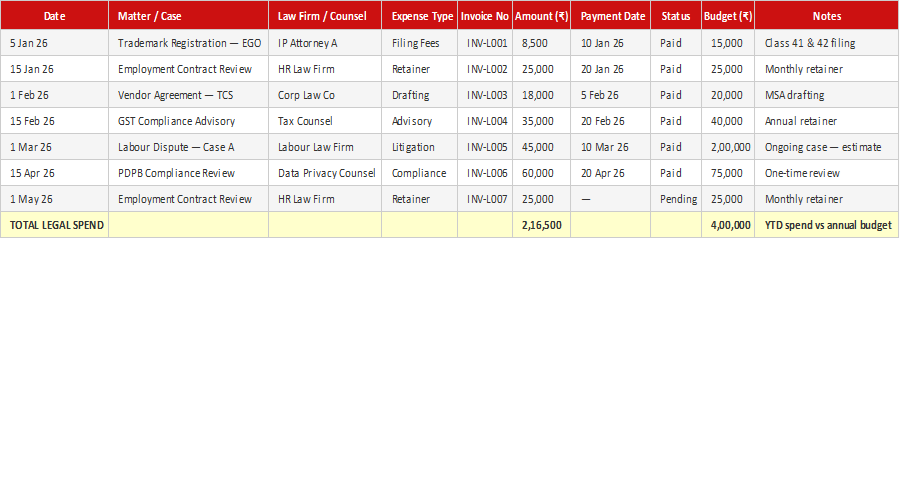Select invoice INV-L005
This screenshot has width=900, height=500.
(485, 147)
